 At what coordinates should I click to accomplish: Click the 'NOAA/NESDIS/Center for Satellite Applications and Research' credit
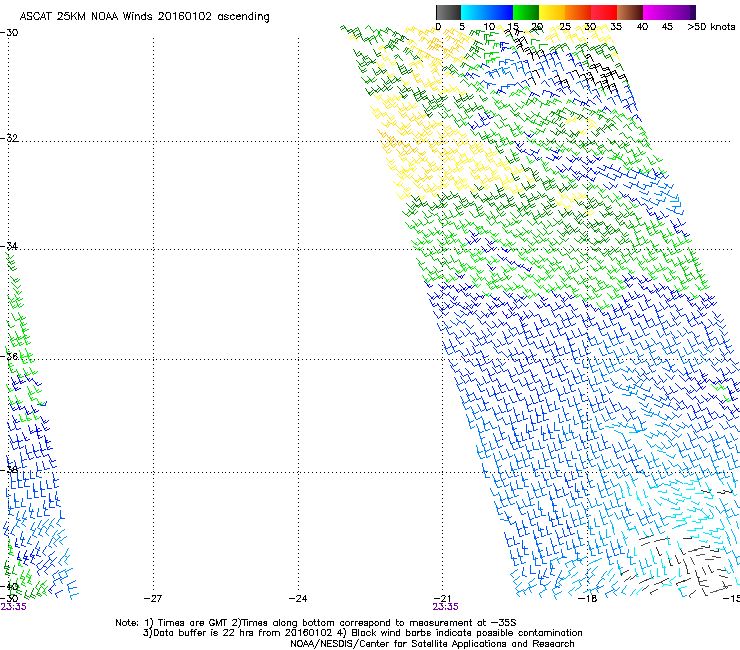click(432, 644)
